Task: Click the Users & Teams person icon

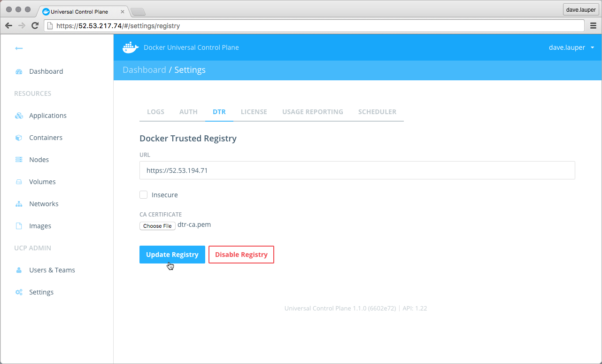Action: click(x=19, y=270)
